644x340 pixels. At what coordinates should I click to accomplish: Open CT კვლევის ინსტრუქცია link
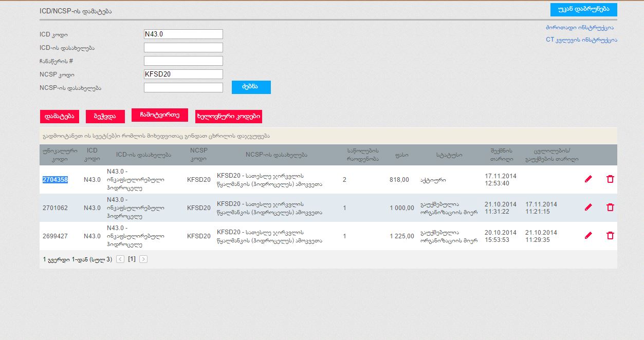(x=581, y=40)
